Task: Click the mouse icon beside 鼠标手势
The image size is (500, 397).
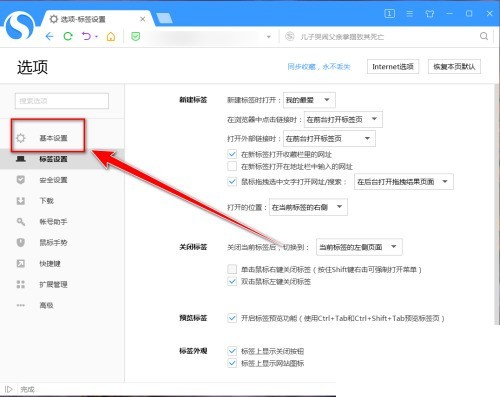Action: (21, 242)
